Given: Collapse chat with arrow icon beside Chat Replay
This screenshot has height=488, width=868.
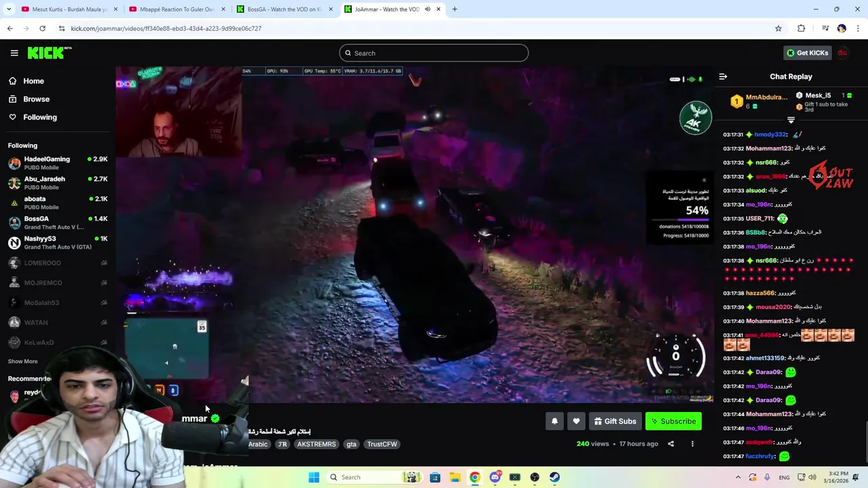Looking at the screenshot, I should [723, 77].
